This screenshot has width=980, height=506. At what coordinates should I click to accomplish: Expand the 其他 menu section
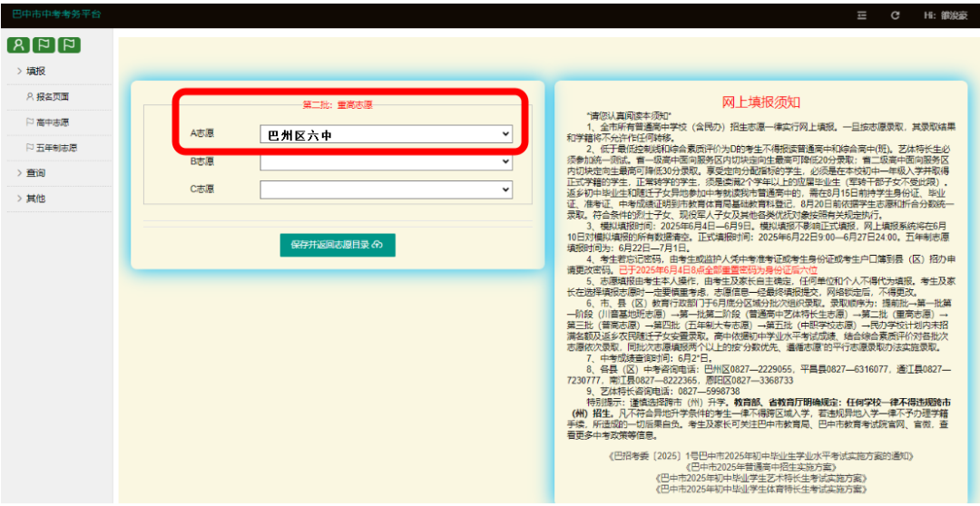[36, 199]
